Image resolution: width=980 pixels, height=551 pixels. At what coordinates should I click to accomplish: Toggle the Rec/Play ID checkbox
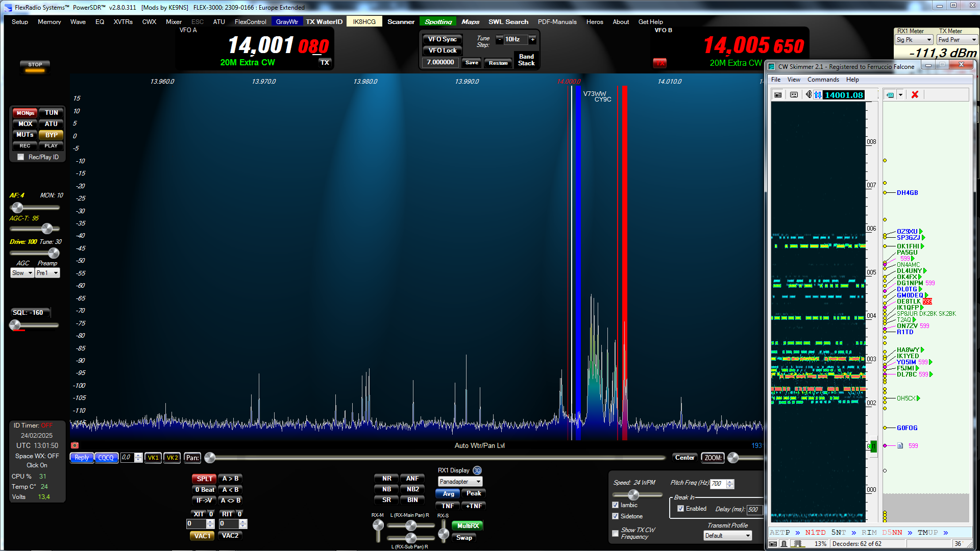point(21,157)
